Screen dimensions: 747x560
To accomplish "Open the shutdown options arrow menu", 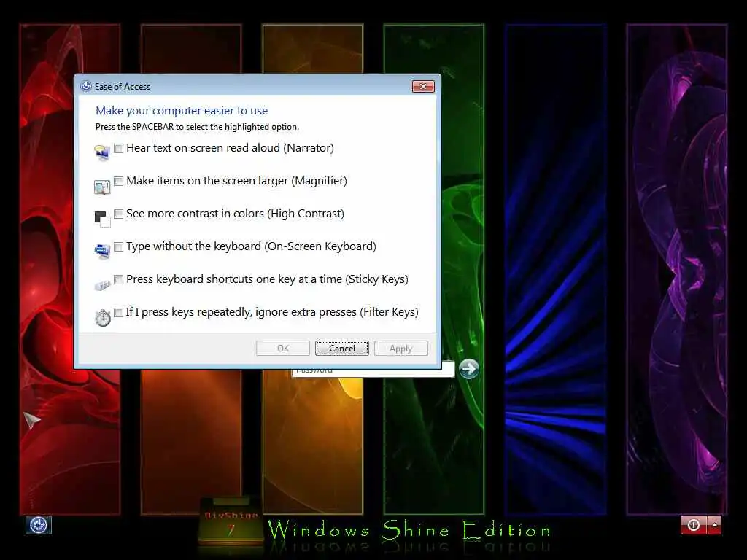I will [x=715, y=525].
